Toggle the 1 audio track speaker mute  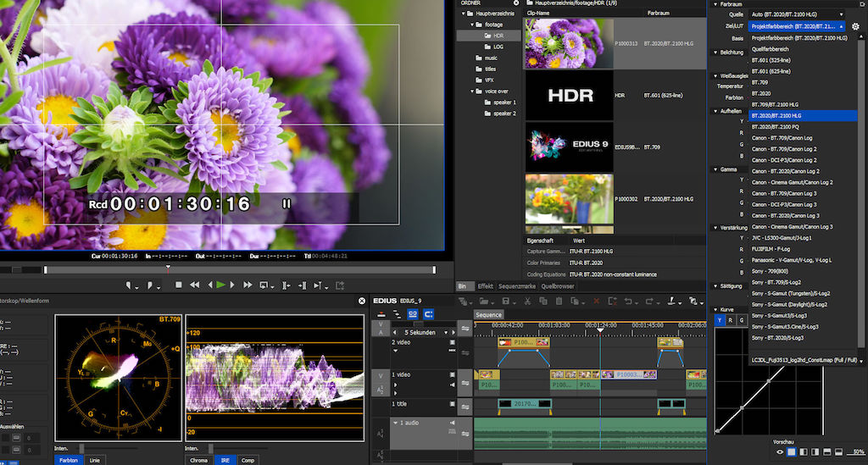click(453, 423)
